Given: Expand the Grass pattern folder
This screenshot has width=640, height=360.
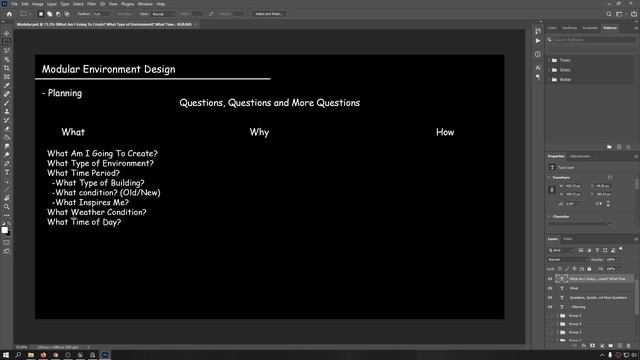Looking at the screenshot, I should 549,70.
